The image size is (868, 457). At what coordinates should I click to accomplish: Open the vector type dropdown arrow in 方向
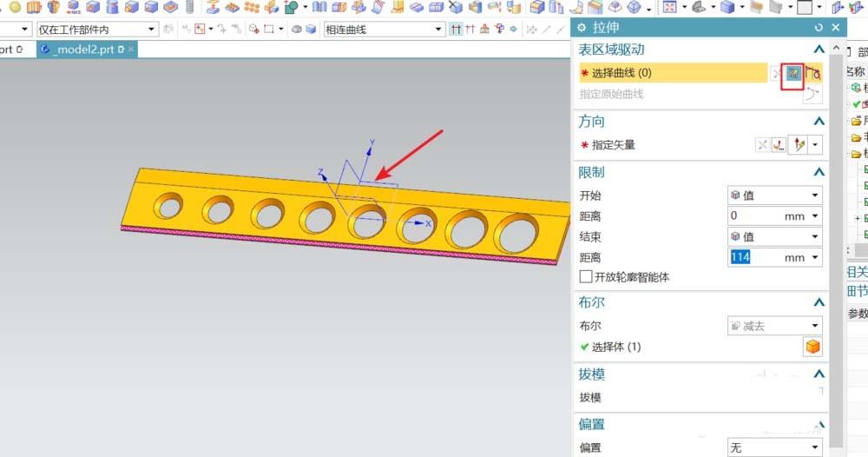click(815, 145)
